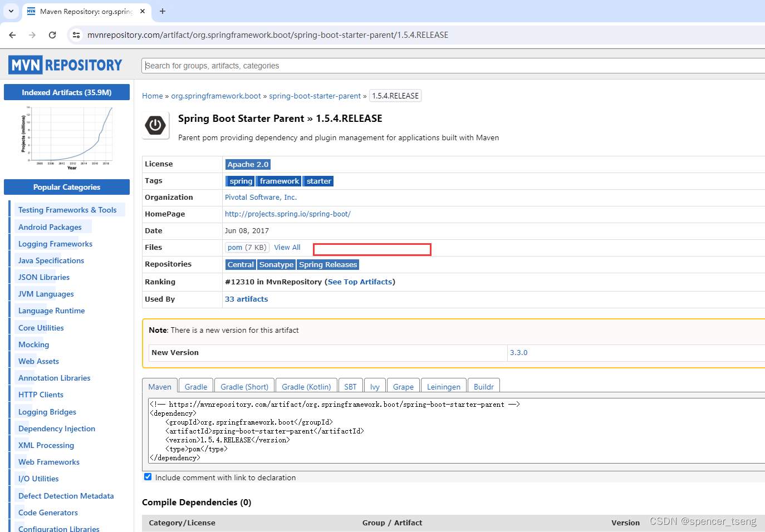This screenshot has height=532, width=765.
Task: Click the starter tag
Action: (318, 181)
